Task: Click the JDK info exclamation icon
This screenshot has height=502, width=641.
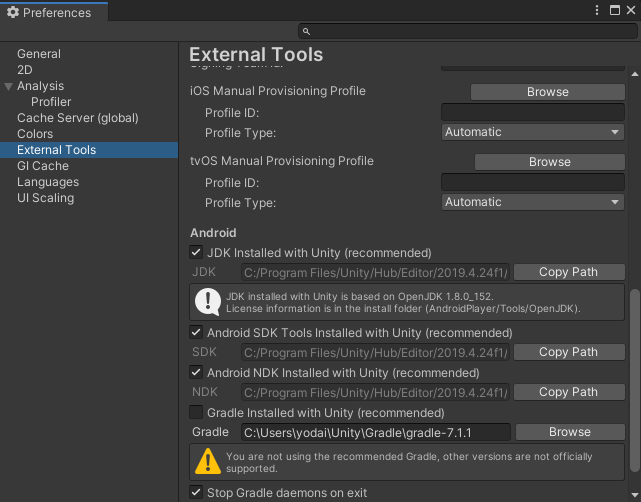Action: click(207, 301)
